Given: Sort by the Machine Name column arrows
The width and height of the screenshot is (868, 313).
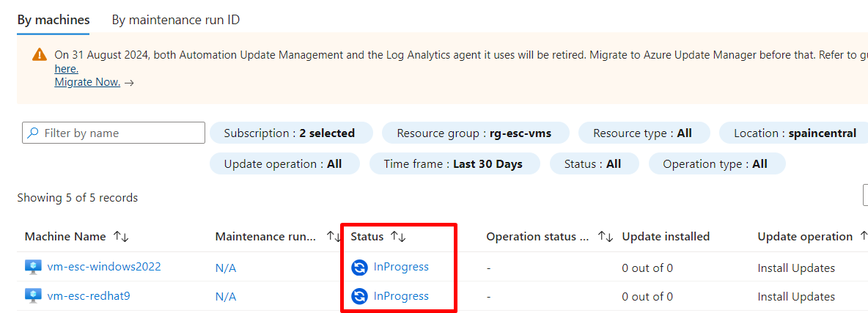Looking at the screenshot, I should tap(121, 237).
